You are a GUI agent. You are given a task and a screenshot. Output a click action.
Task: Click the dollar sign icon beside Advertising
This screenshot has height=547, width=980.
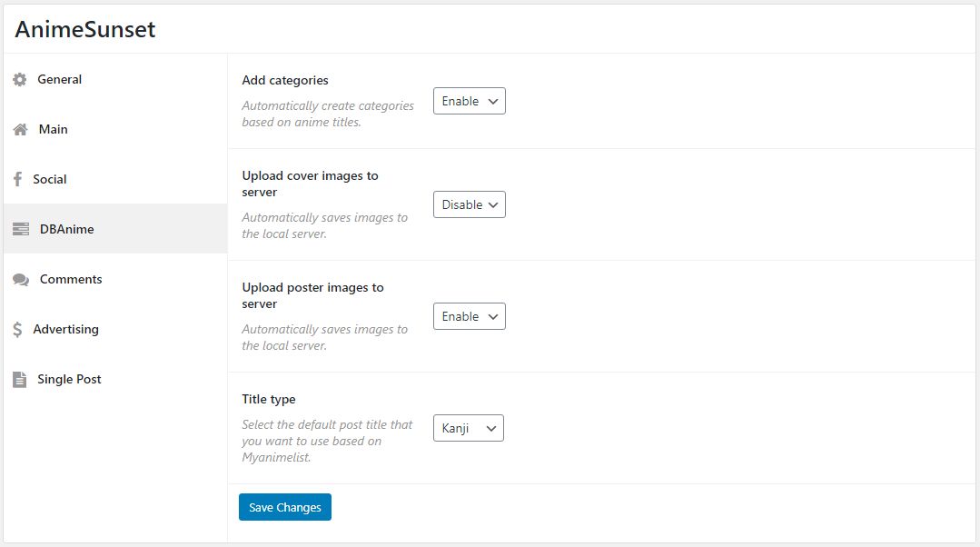click(x=17, y=330)
